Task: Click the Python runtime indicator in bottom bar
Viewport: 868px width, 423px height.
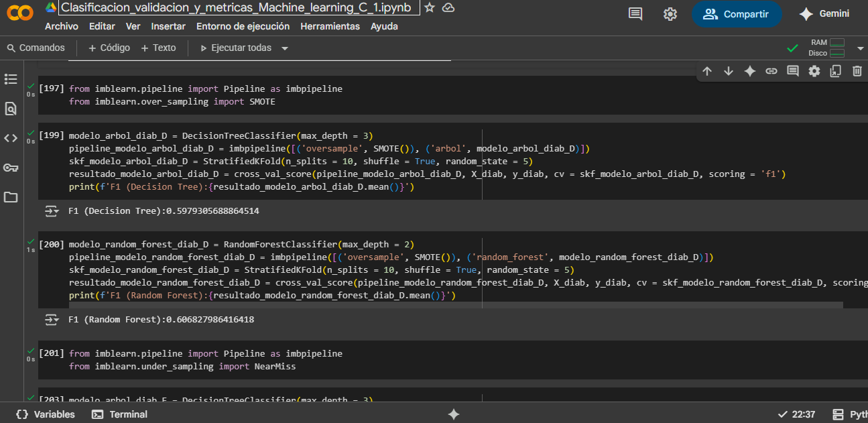Action: [849, 414]
